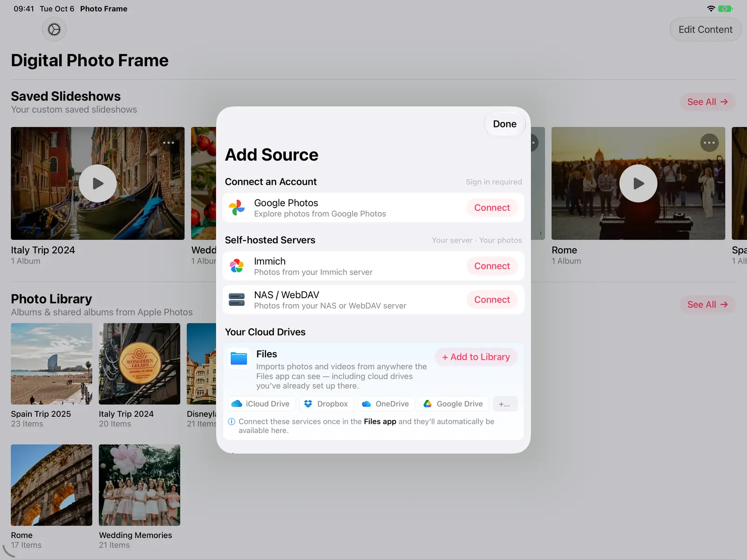
Task: Select the Google Drive chip
Action: (453, 404)
